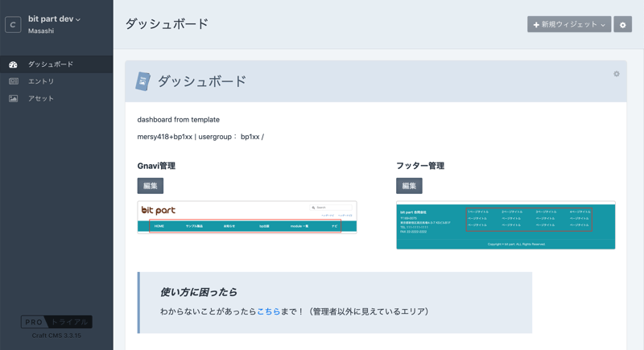Follow the こちら help link
The height and width of the screenshot is (350, 644).
coord(268,311)
